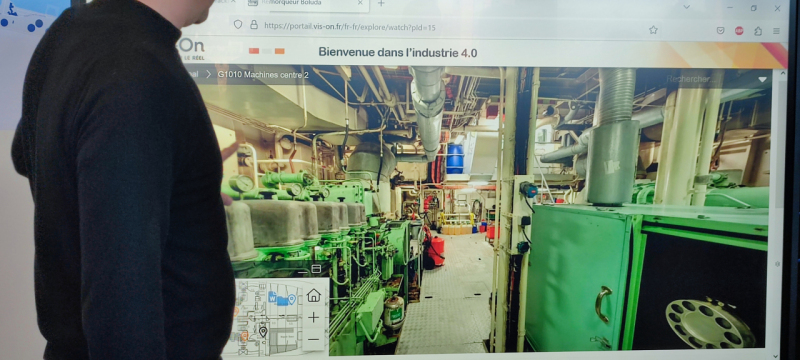Click the Vis-On logo in the header

(191, 49)
